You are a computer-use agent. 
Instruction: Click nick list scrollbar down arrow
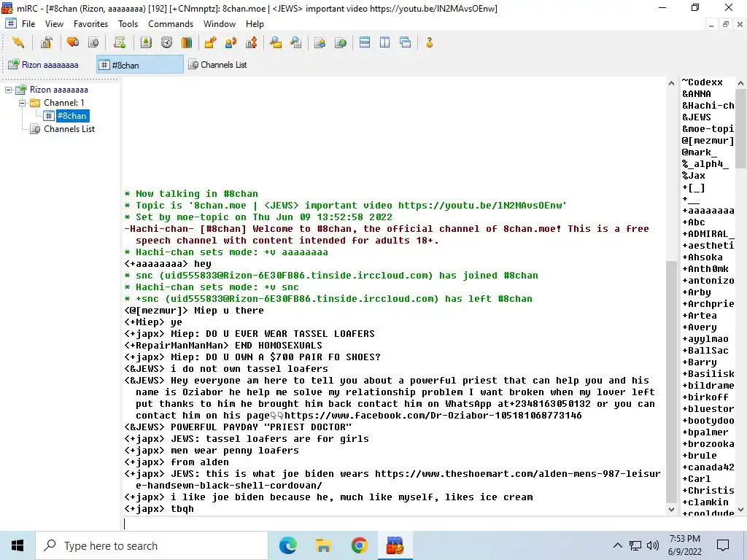tap(741, 510)
